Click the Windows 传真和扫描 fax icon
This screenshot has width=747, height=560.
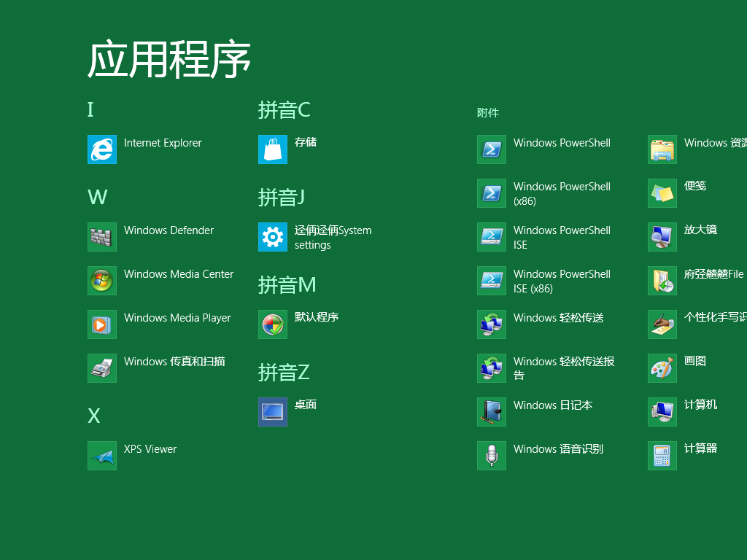pyautogui.click(x=102, y=368)
